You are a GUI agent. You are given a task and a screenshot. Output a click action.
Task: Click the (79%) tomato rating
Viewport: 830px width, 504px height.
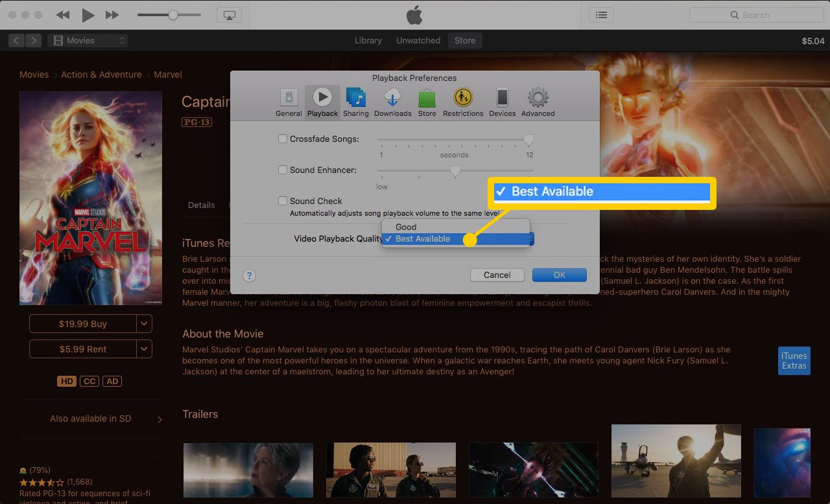pos(35,470)
